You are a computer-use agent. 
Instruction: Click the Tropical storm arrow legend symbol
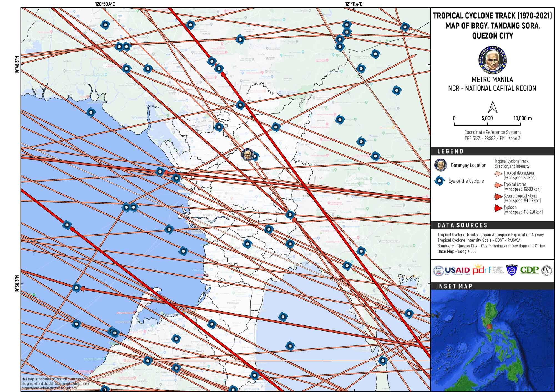(x=498, y=185)
